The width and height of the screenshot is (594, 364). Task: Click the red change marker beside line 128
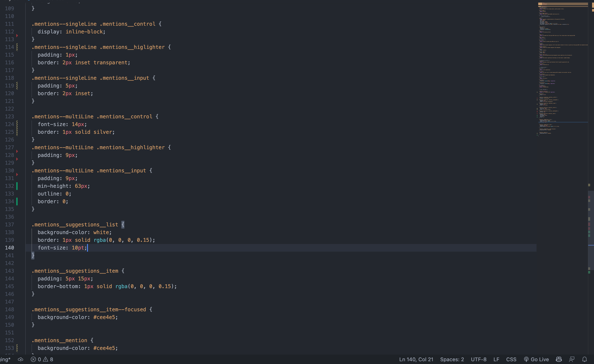(17, 151)
